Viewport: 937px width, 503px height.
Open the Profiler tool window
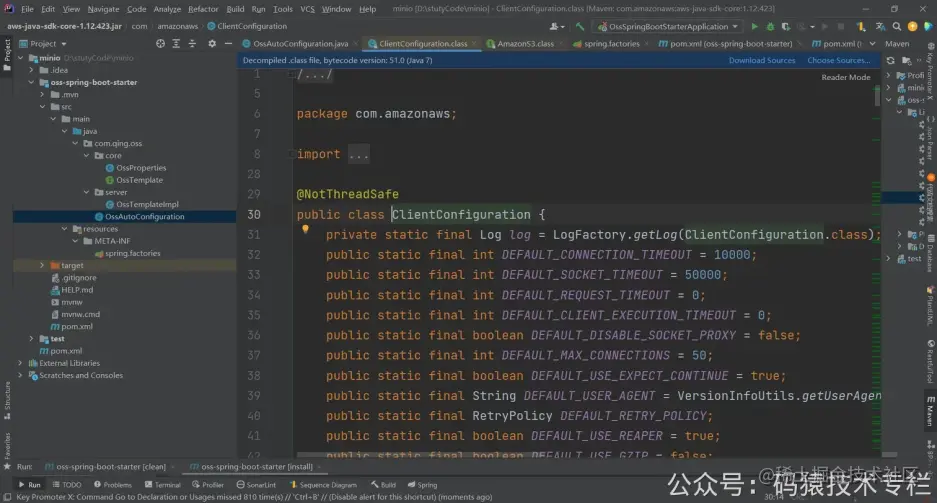(208, 485)
